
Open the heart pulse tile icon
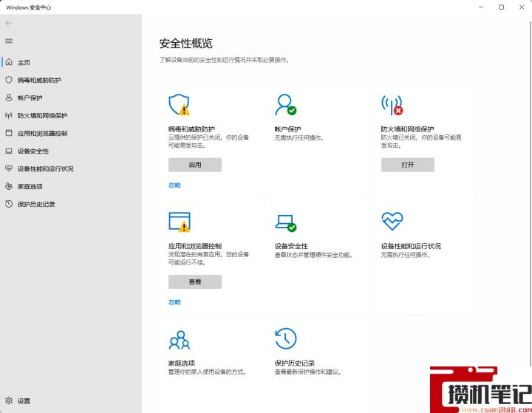[392, 221]
